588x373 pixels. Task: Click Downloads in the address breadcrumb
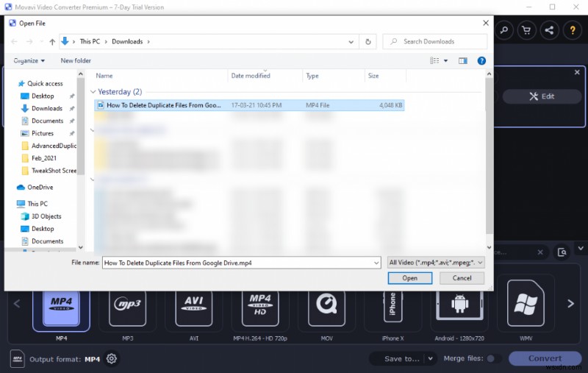[x=127, y=42]
